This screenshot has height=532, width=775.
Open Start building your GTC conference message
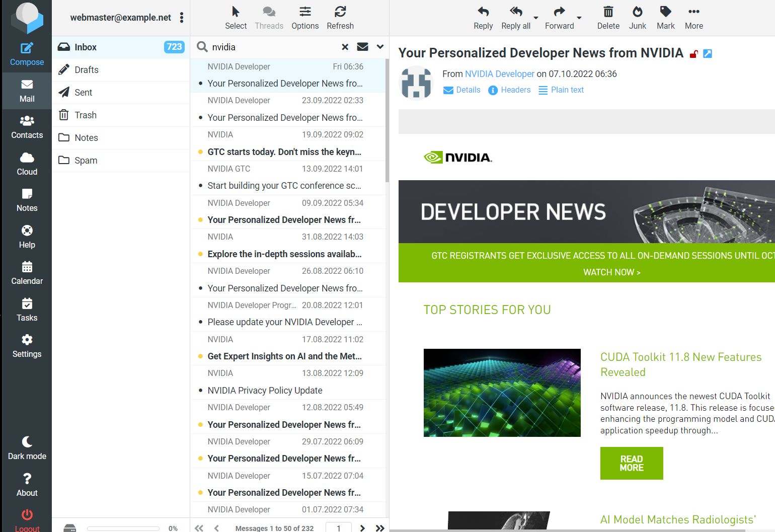pyautogui.click(x=287, y=178)
